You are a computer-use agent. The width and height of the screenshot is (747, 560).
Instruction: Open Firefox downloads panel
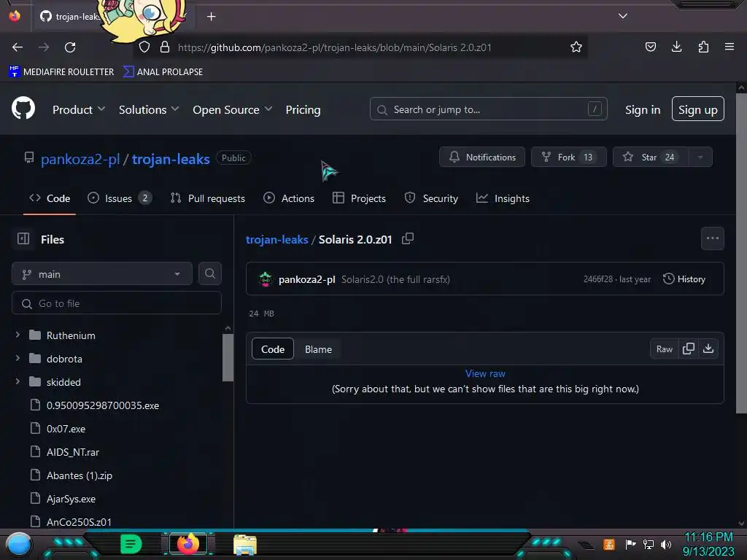(x=676, y=47)
